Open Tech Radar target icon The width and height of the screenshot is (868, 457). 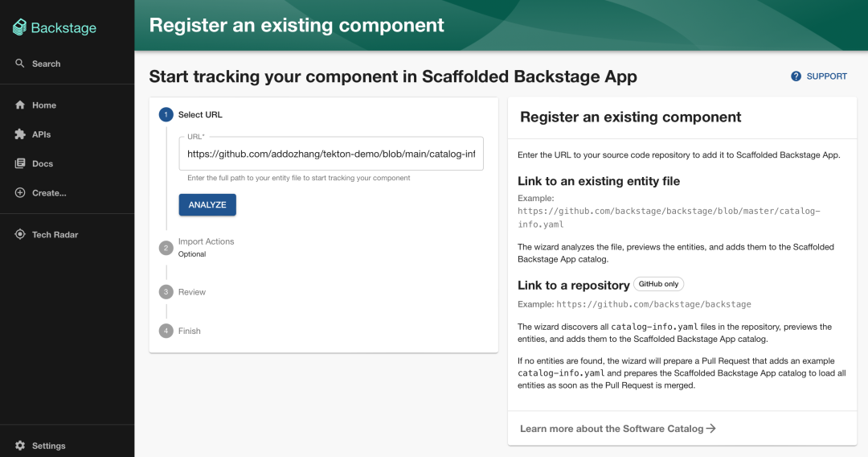click(20, 234)
